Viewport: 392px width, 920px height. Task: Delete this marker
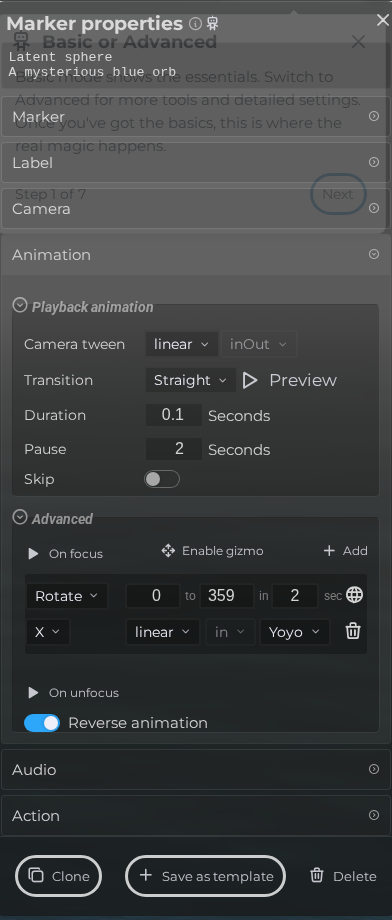click(343, 876)
